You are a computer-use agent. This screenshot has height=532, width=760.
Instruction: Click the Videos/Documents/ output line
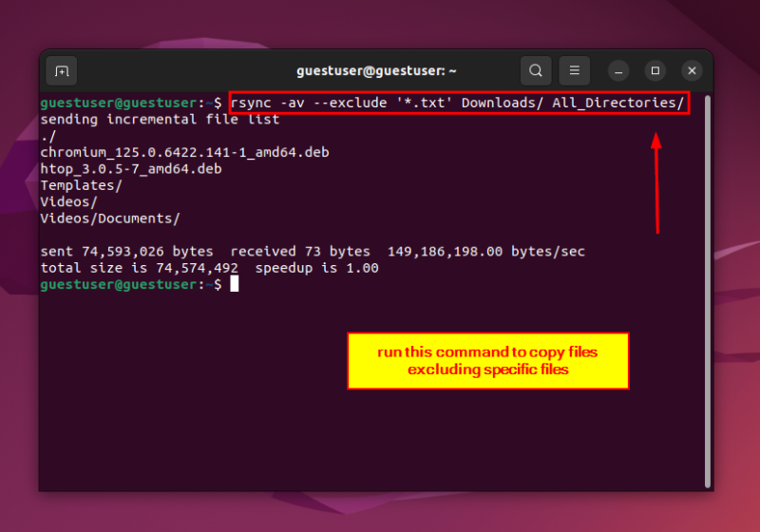(109, 218)
